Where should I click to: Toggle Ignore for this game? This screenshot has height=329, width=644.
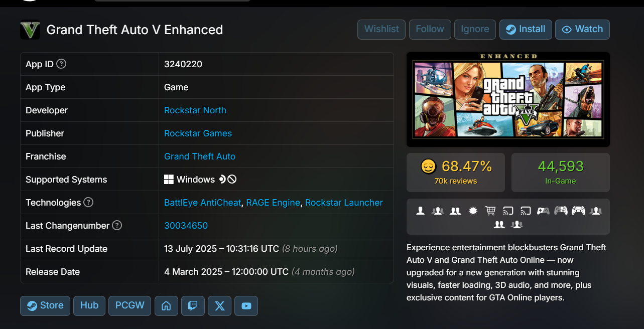pos(475,30)
